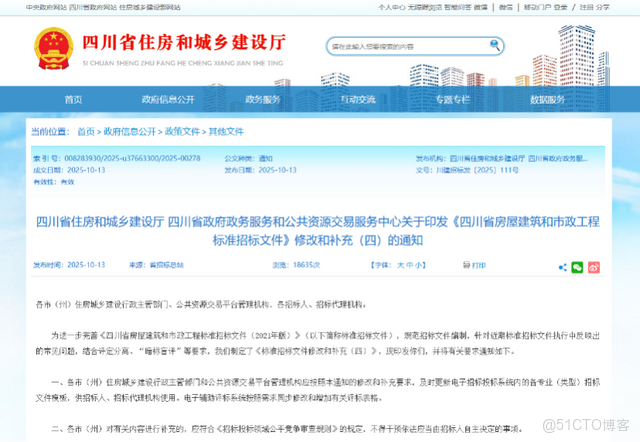Open 个人中心 in the top bar
640x442 pixels.
[x=391, y=7]
